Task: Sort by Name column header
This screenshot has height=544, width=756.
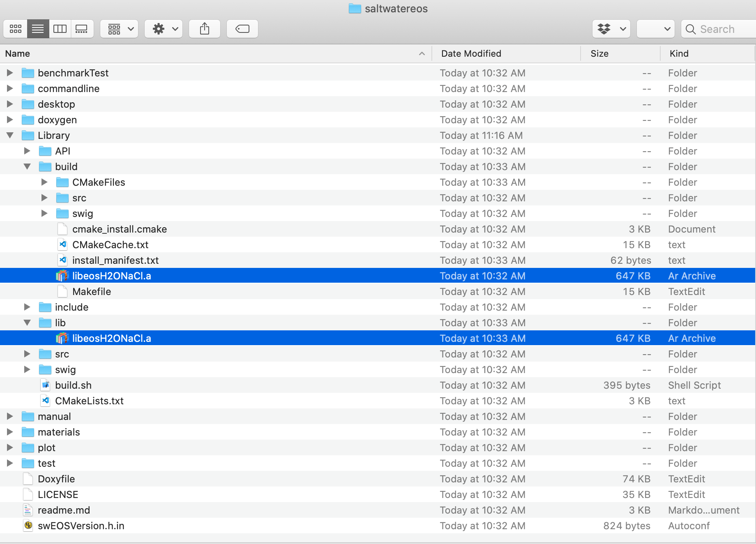Action: (x=215, y=53)
